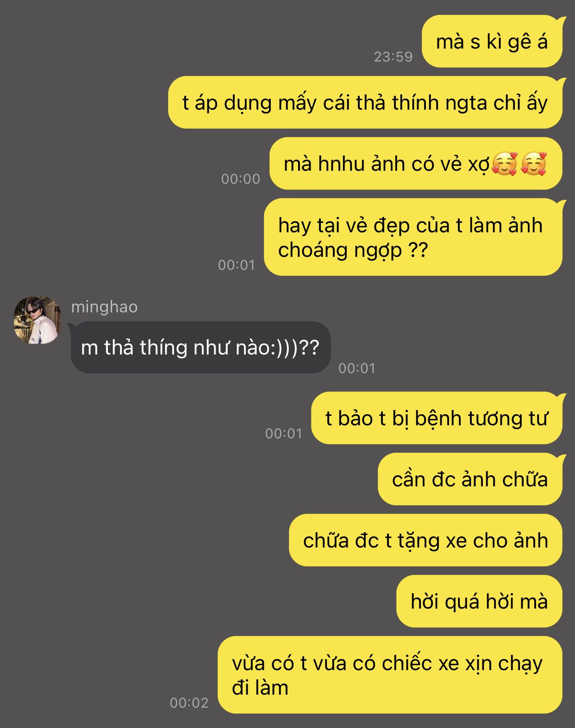Tap the first heart-face emoji

[505, 164]
